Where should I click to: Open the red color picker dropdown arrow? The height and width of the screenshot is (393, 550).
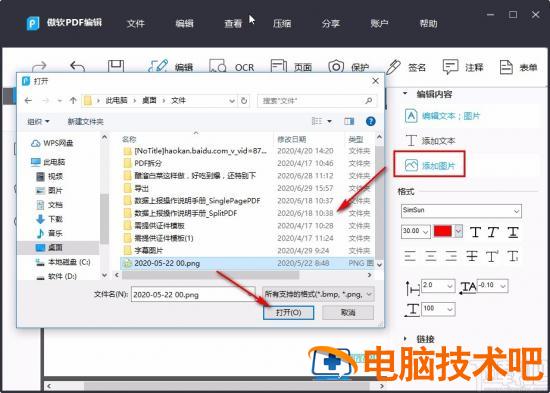(x=458, y=231)
